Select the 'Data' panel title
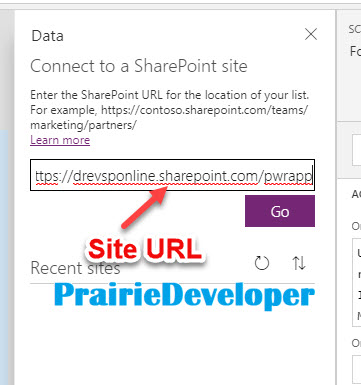This screenshot has width=361, height=385. click(x=47, y=36)
